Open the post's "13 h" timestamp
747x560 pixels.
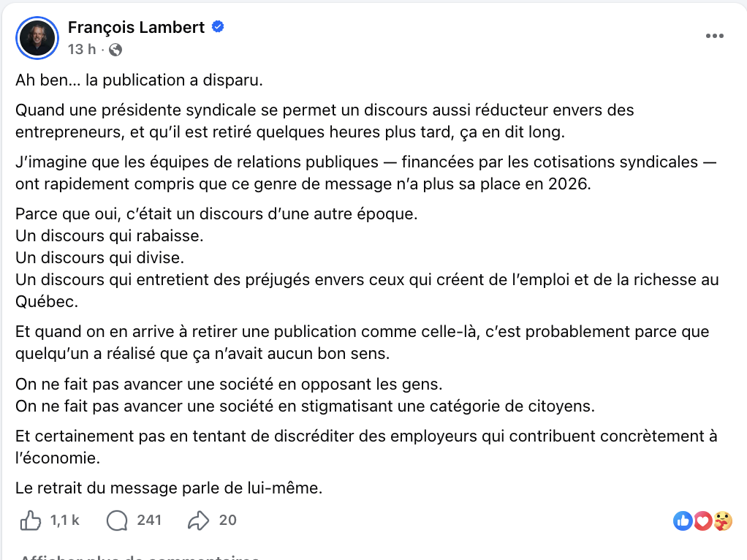[82, 50]
